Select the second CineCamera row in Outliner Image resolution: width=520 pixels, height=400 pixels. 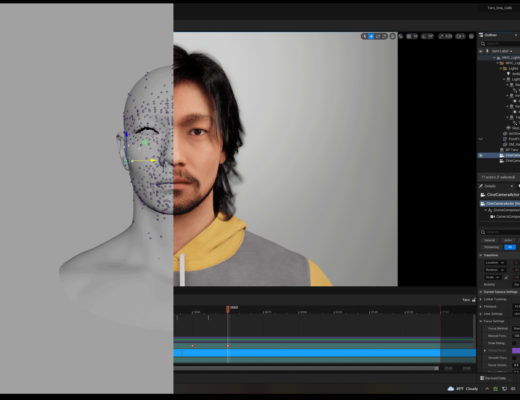(509, 161)
